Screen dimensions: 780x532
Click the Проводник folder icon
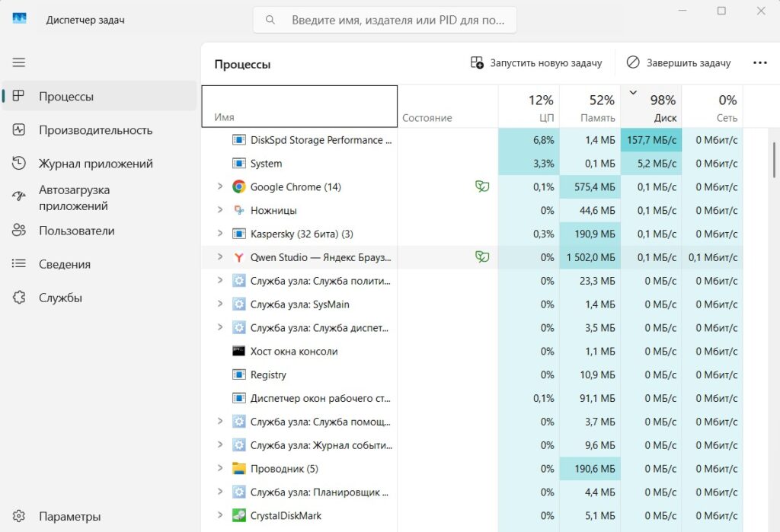(x=238, y=468)
